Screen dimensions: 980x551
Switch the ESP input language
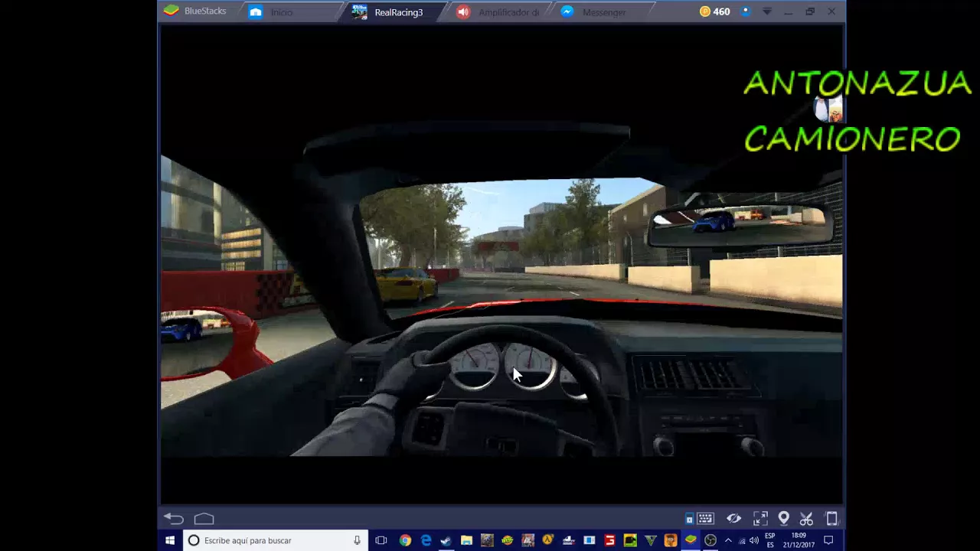coord(770,540)
